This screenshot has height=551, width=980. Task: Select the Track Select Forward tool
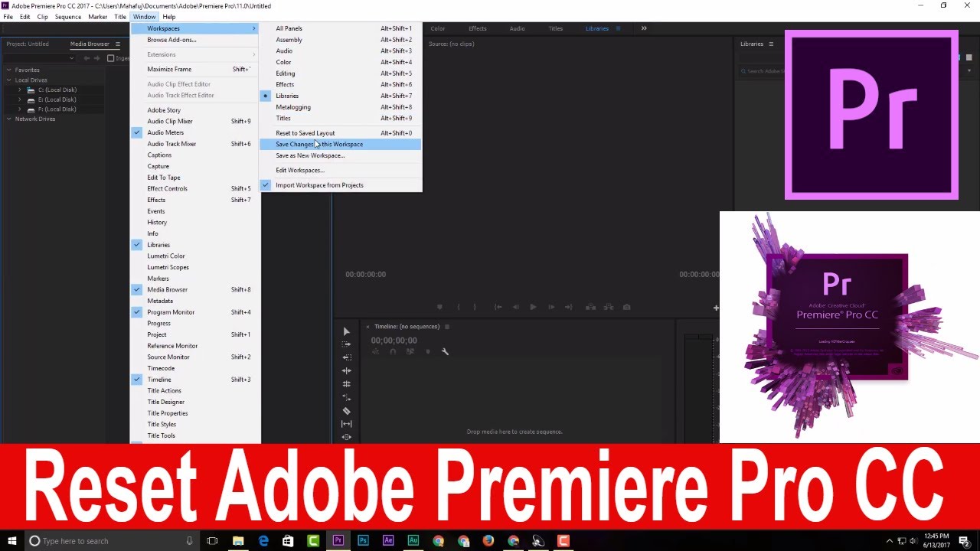346,344
